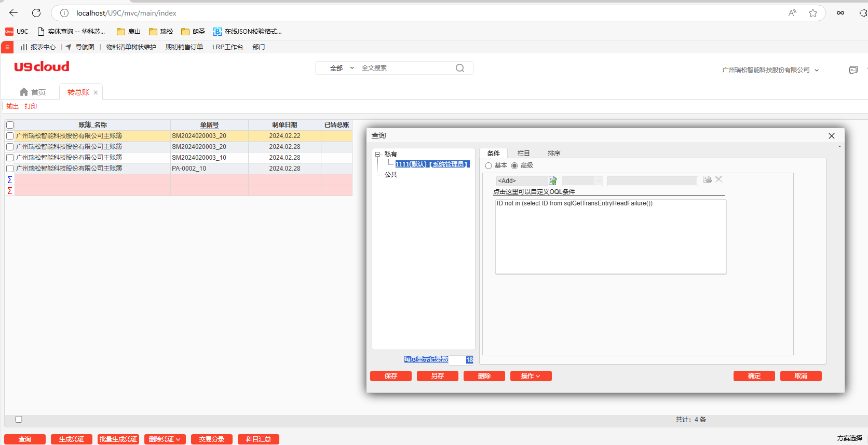Open the 删除凭证 dropdown button
The width and height of the screenshot is (868, 445).
point(165,439)
